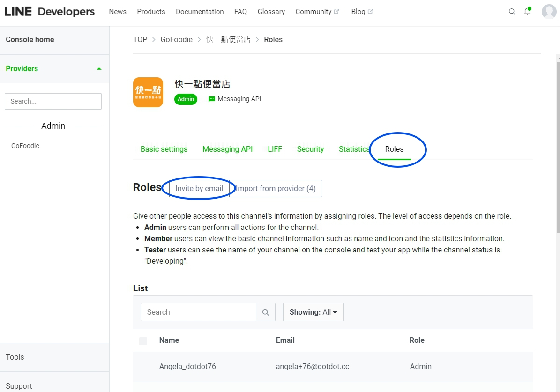Click the Providers sidebar heading
Image resolution: width=560 pixels, height=392 pixels.
coord(22,68)
